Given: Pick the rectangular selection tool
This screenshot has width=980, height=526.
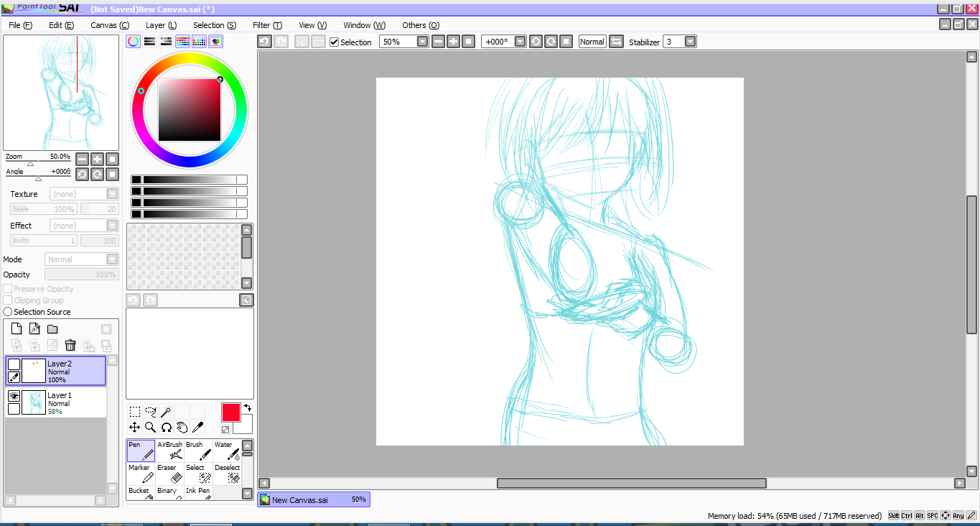Looking at the screenshot, I should coord(135,412).
